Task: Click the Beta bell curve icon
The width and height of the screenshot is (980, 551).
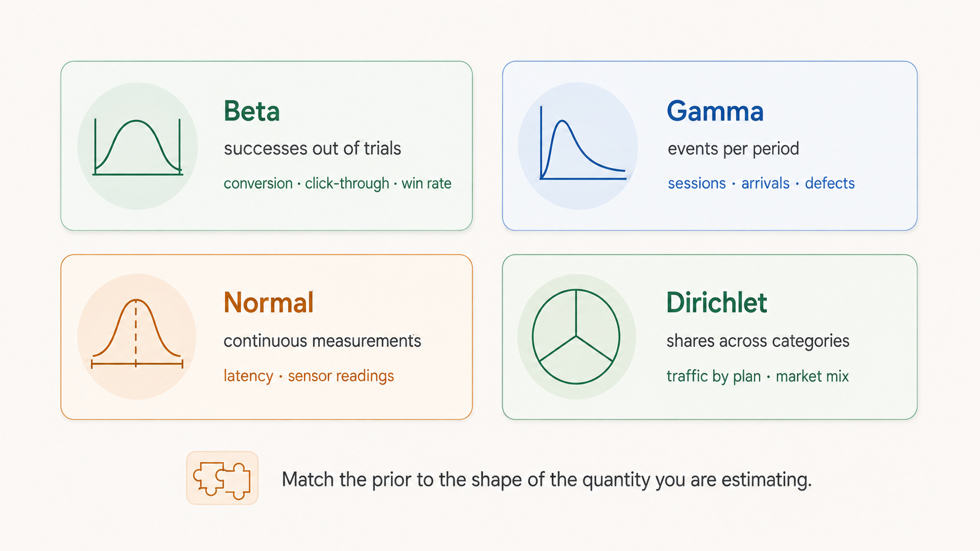Action: [138, 147]
